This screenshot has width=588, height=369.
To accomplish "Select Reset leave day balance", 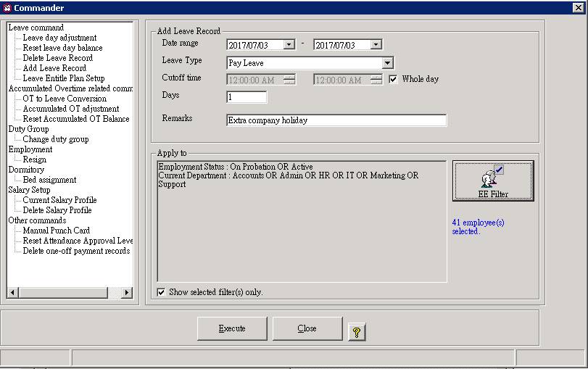I will point(62,48).
